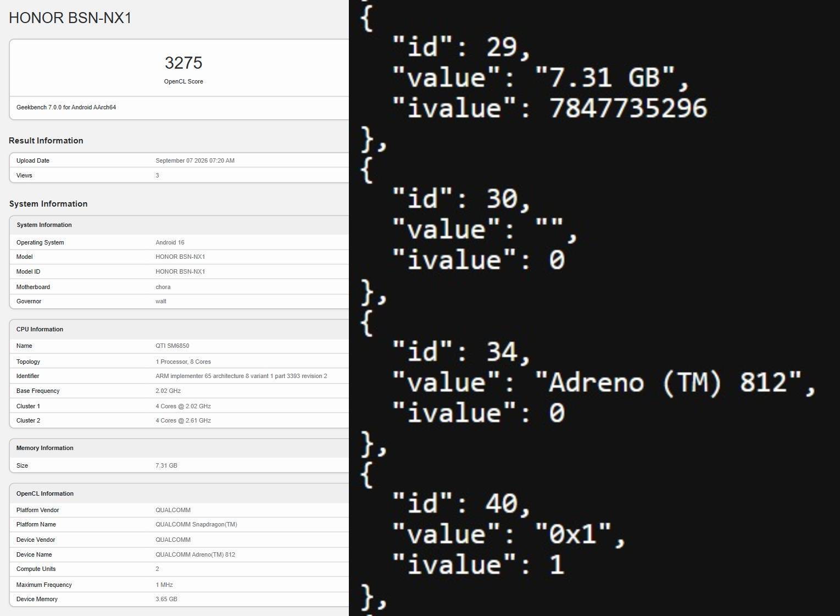
Task: Select the "Identifier" row label
Action: point(27,376)
